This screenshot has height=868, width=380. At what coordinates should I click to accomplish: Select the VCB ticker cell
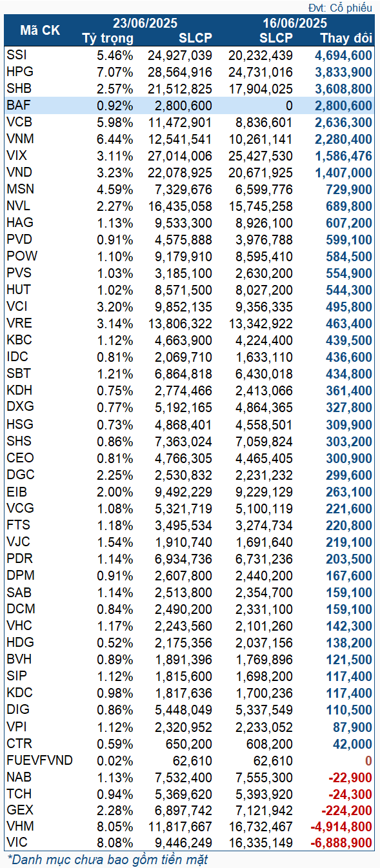18,122
